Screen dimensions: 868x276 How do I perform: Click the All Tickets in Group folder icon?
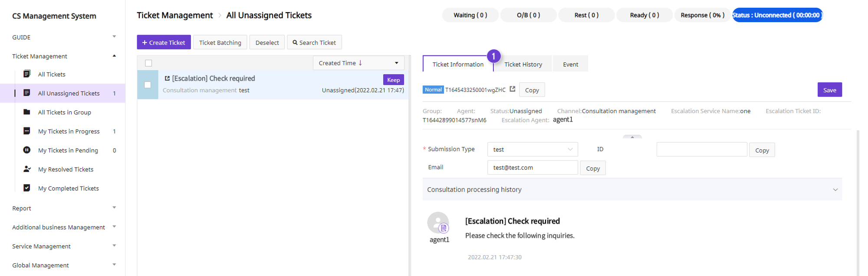(26, 112)
